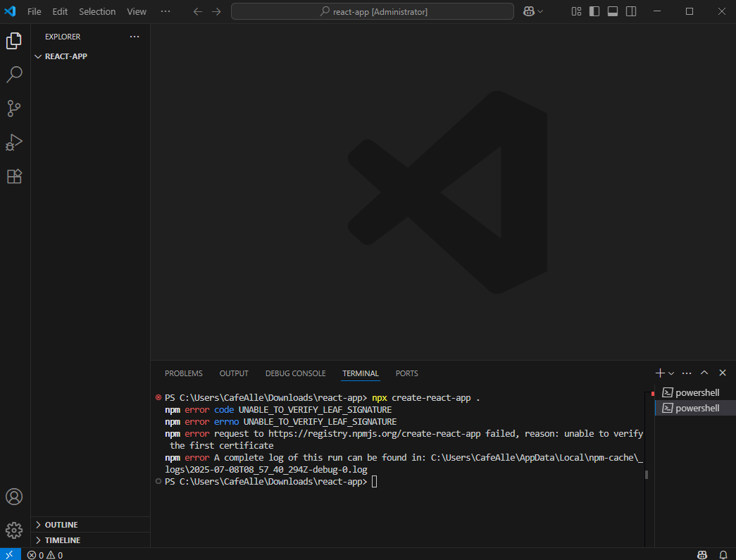Switch to the PROBLEMS tab
Viewport: 736px width, 560px height.
[x=184, y=373]
